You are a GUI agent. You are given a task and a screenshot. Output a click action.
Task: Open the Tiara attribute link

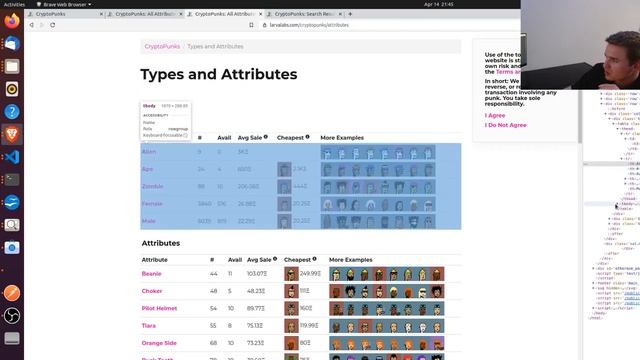click(149, 326)
